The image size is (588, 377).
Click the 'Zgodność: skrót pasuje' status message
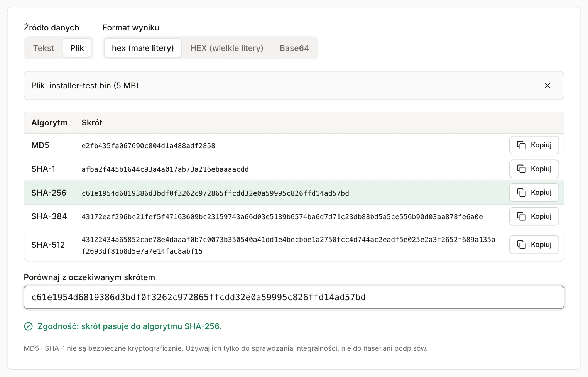coord(130,326)
